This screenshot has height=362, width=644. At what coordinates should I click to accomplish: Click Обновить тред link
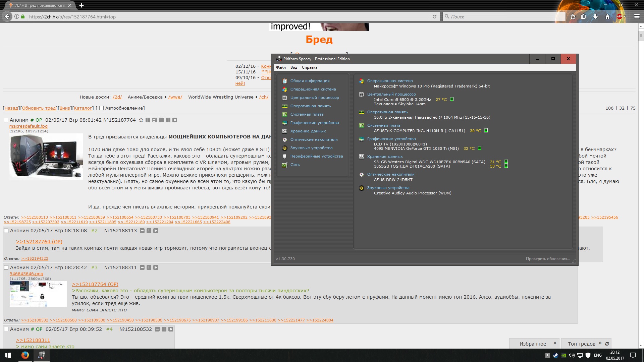point(39,108)
